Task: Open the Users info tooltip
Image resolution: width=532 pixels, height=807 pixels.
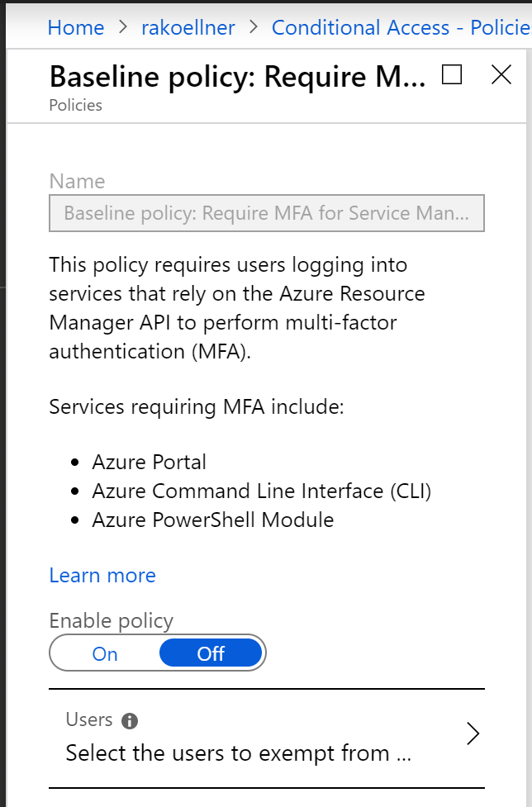Action: 130,719
